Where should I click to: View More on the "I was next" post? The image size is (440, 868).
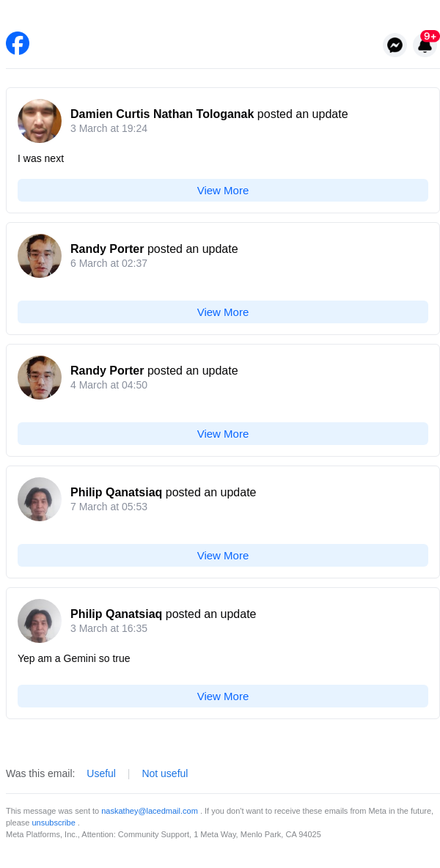pos(223,191)
